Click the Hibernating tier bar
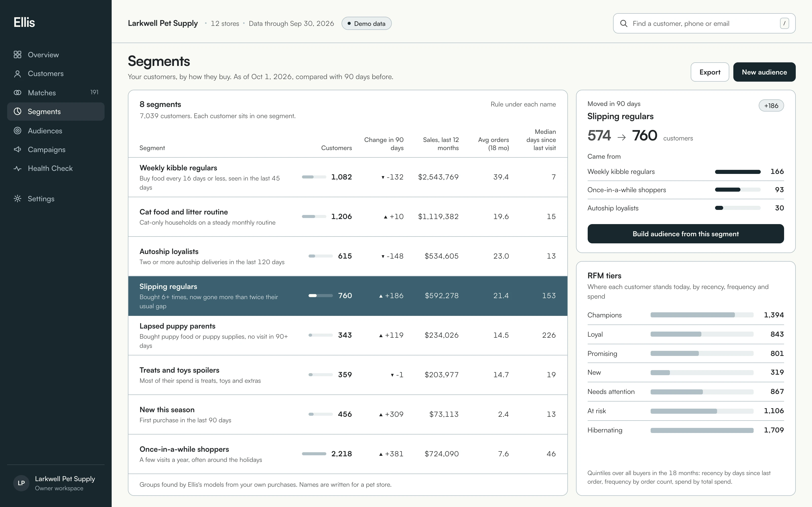This screenshot has height=507, width=812. coord(702,430)
